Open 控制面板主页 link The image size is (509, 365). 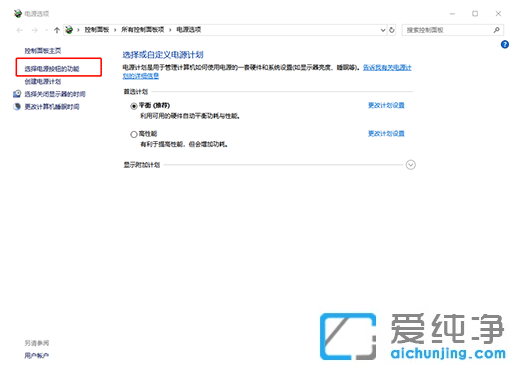(43, 51)
